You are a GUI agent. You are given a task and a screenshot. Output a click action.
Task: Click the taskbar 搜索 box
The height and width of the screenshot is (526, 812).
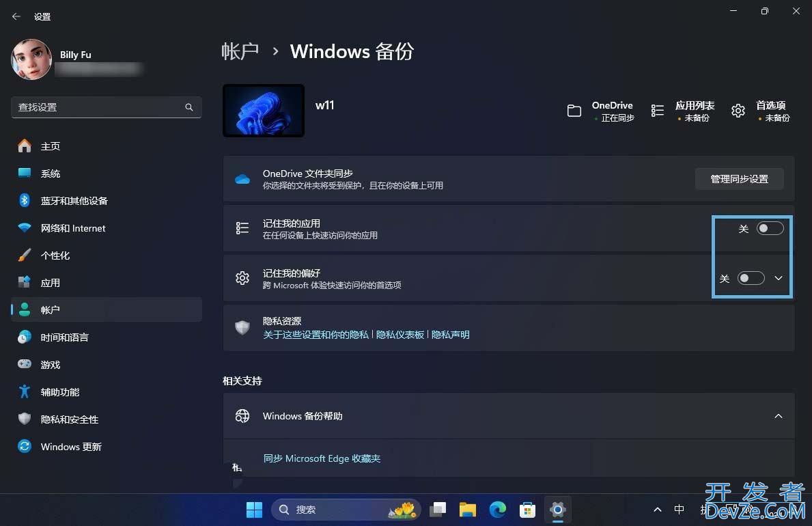tap(346, 510)
